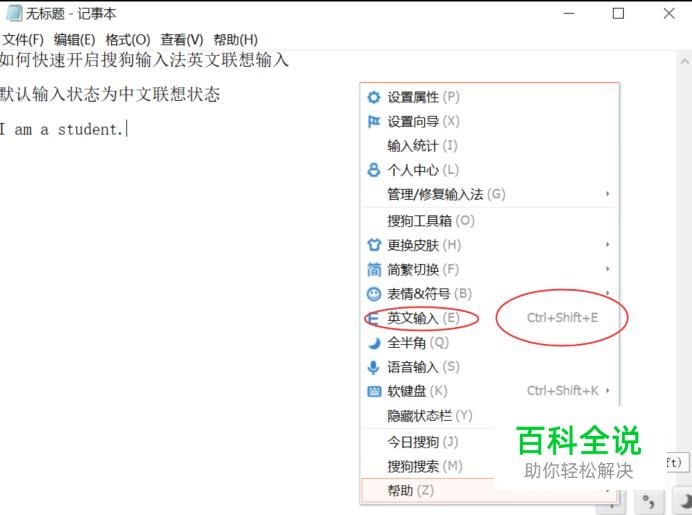Open the 格式(O) menu
692x515 pixels.
point(128,40)
